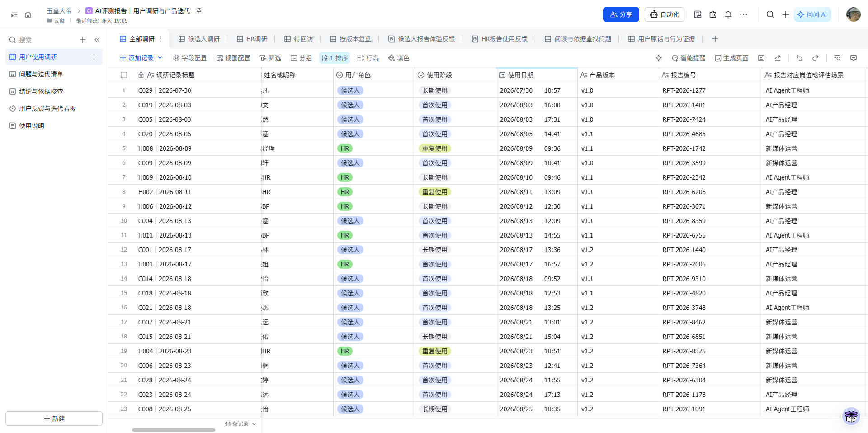Switch to 阅读与依据查找问题 tab
This screenshot has height=433, width=868.
[x=578, y=39]
